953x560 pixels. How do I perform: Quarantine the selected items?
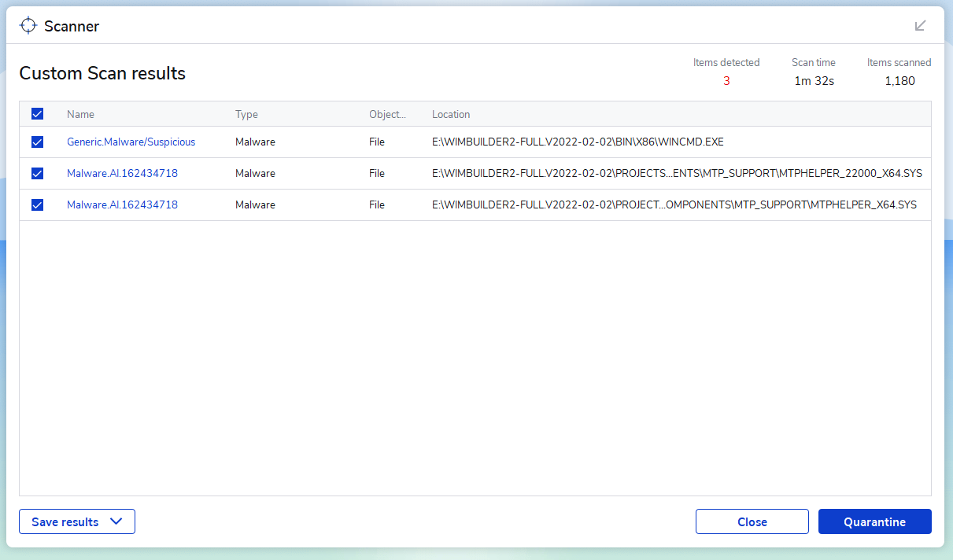(x=875, y=521)
